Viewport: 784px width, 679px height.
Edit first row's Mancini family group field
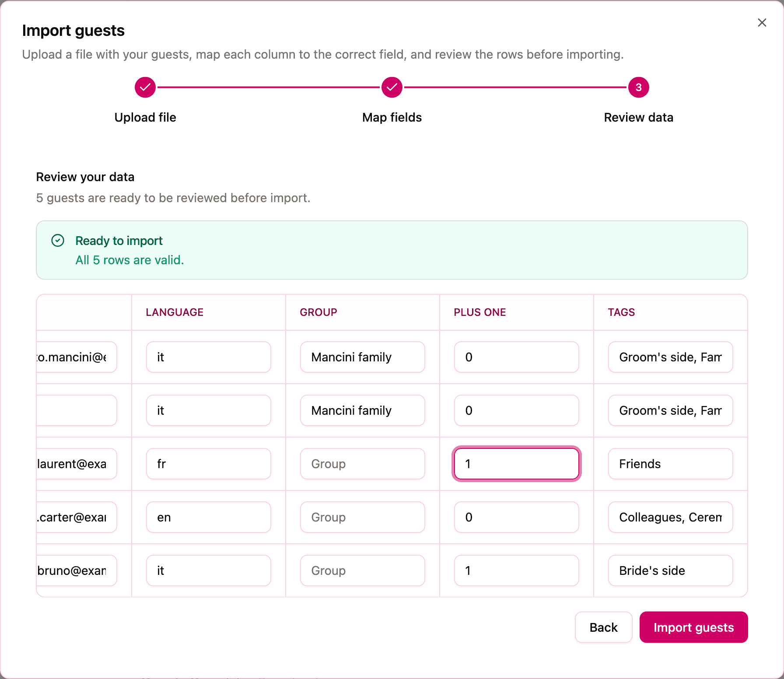pos(363,357)
